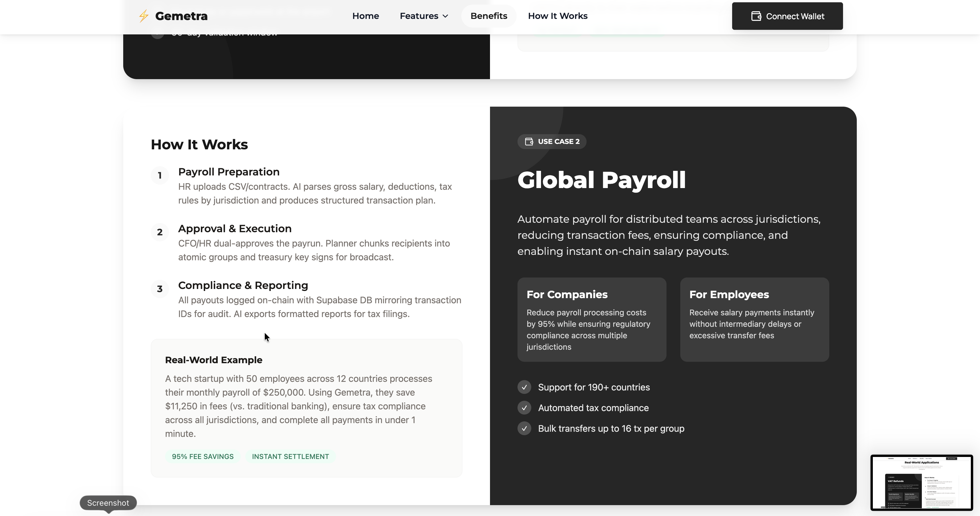The height and width of the screenshot is (516, 980).
Task: Click the INSTANT SETTLEMENT tag
Action: (290, 456)
